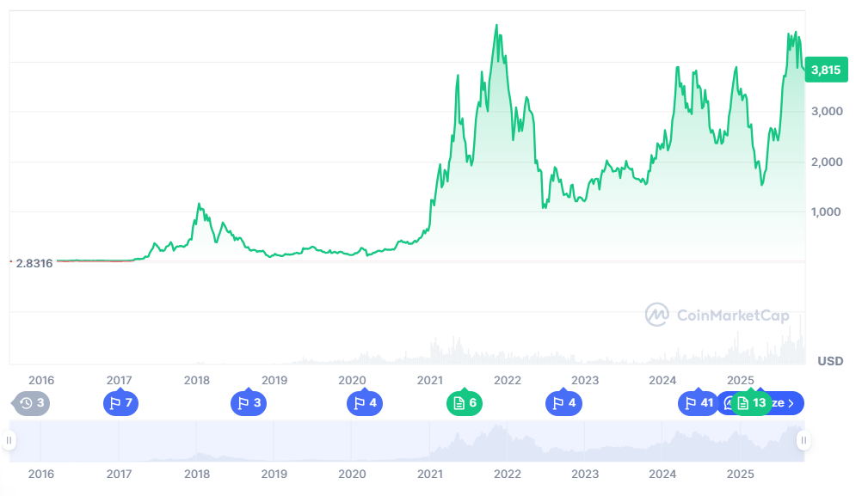Open the flag annotation showing 7 under 2017
The width and height of the screenshot is (868, 496).
(120, 402)
